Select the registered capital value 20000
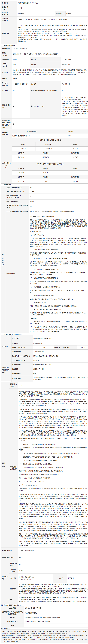This screenshot has height=644, width=88. [15, 65]
